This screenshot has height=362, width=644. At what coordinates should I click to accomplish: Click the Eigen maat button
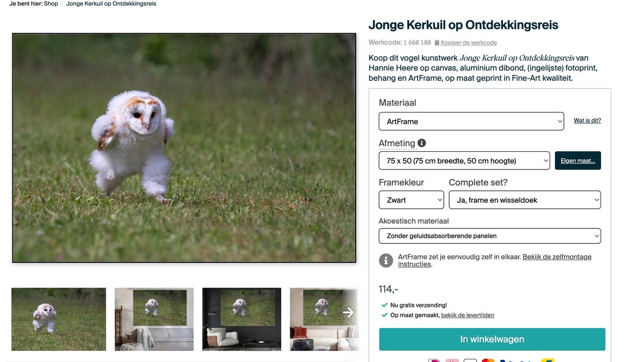[x=577, y=161]
